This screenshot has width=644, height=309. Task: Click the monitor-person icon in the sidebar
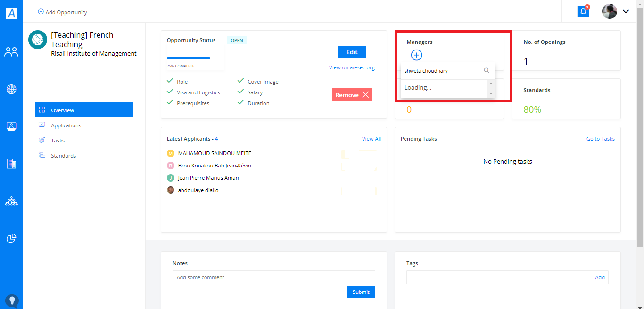point(11,126)
